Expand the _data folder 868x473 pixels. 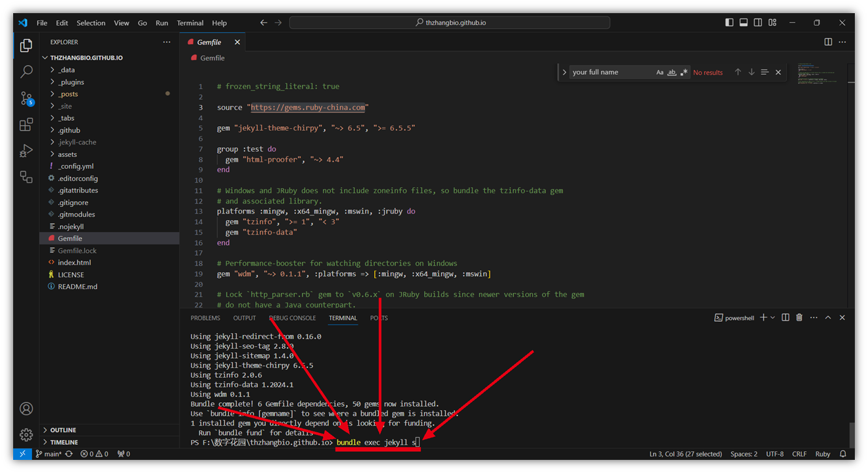click(109, 70)
